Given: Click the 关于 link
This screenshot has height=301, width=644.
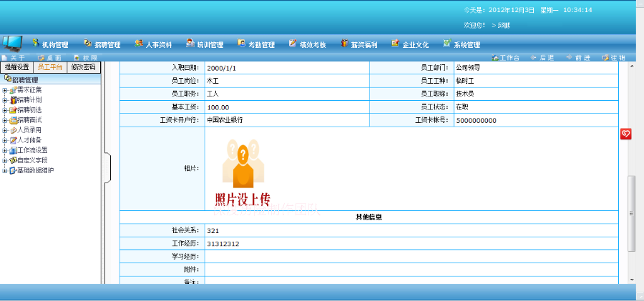Looking at the screenshot, I should click(18, 58).
